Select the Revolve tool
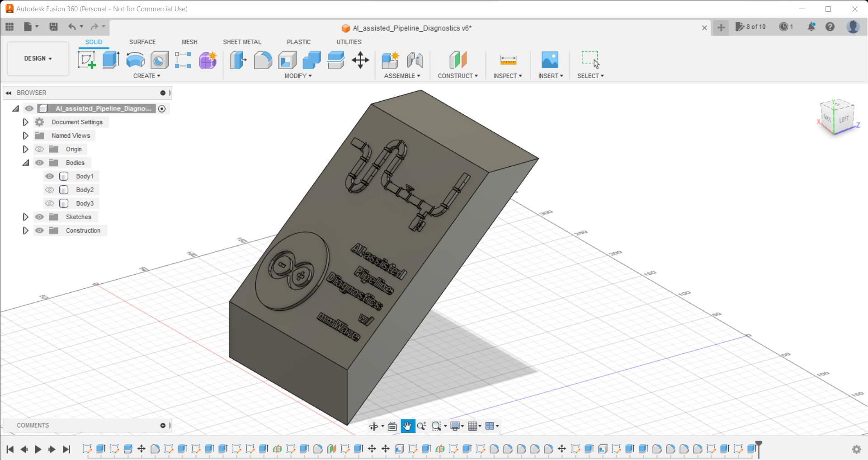Screen dimensions: 868x460 click(135, 60)
